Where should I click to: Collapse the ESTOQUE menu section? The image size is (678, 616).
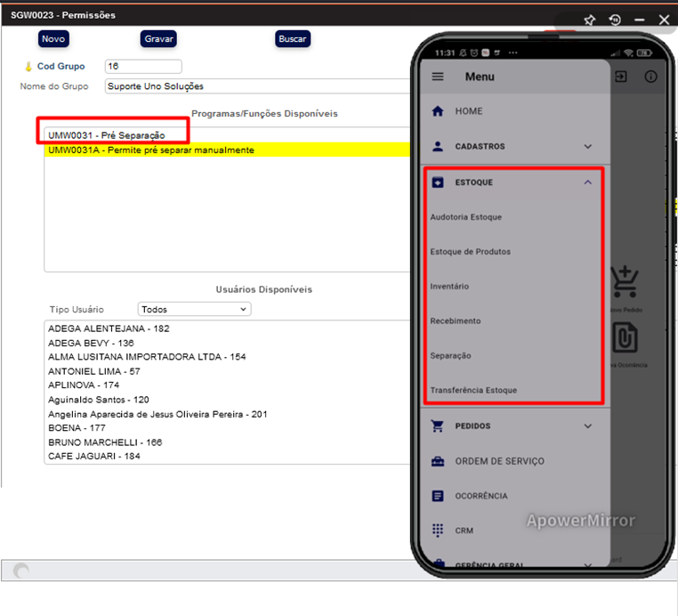[x=587, y=182]
